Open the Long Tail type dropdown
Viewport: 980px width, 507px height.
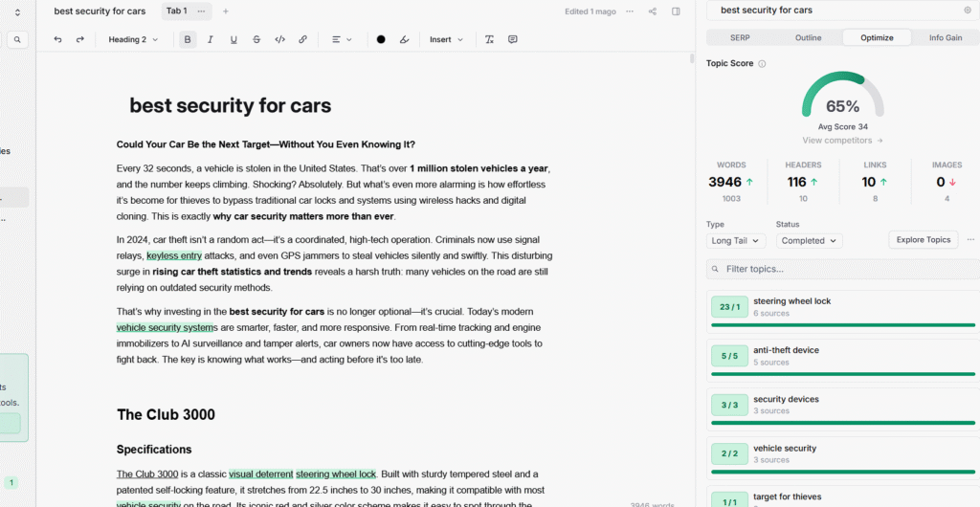click(735, 241)
